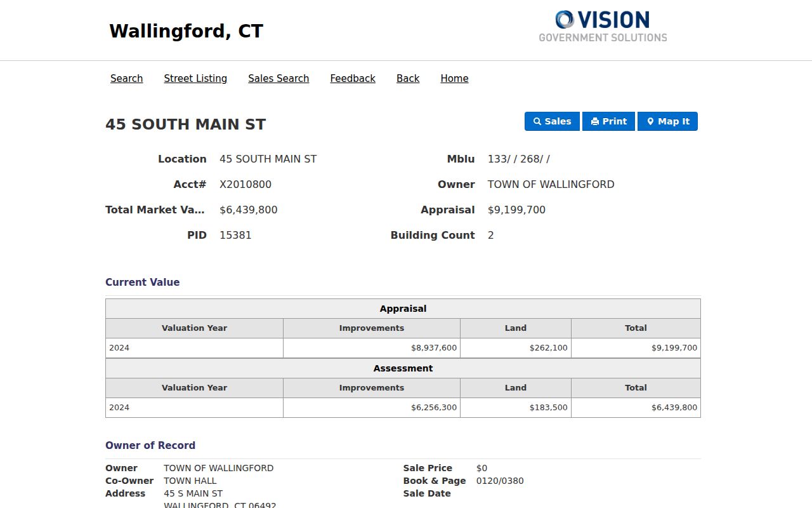This screenshot has height=508, width=812.
Task: Select assessment land value $183,500
Action: coord(516,408)
